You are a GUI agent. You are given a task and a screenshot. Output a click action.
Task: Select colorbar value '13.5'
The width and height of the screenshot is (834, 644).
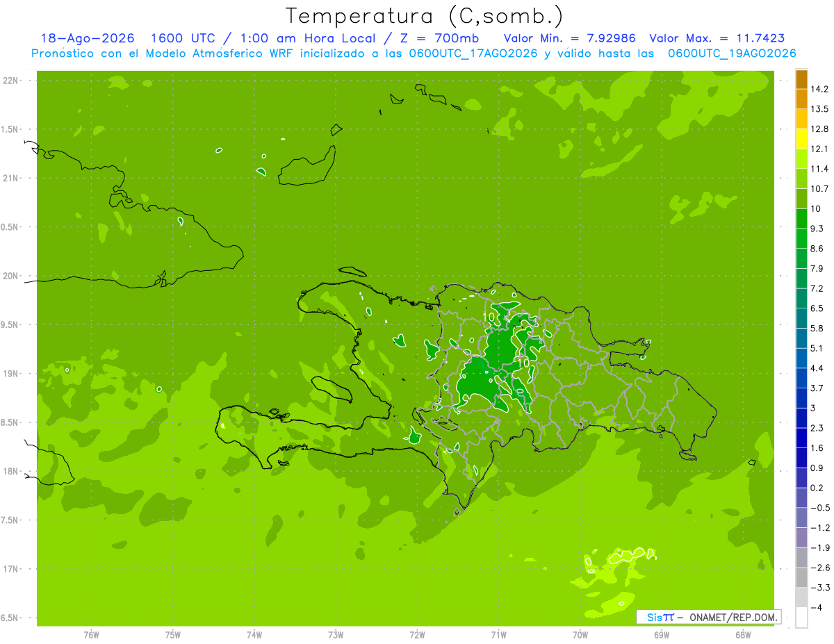(x=819, y=109)
